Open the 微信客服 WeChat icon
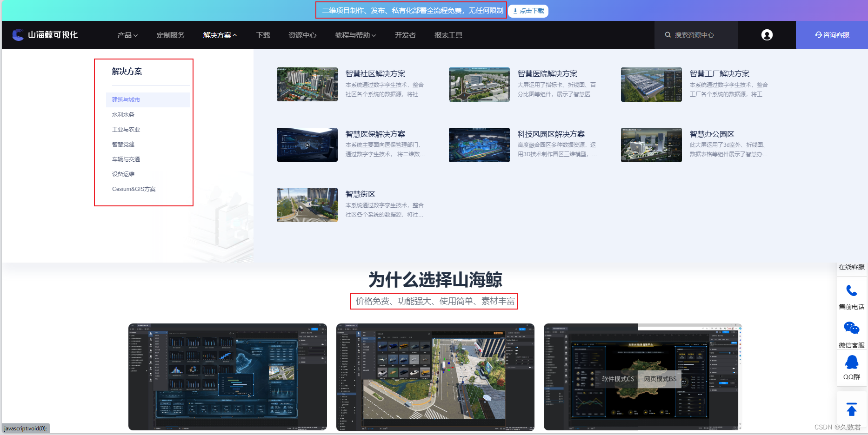This screenshot has height=435, width=868. [x=852, y=328]
